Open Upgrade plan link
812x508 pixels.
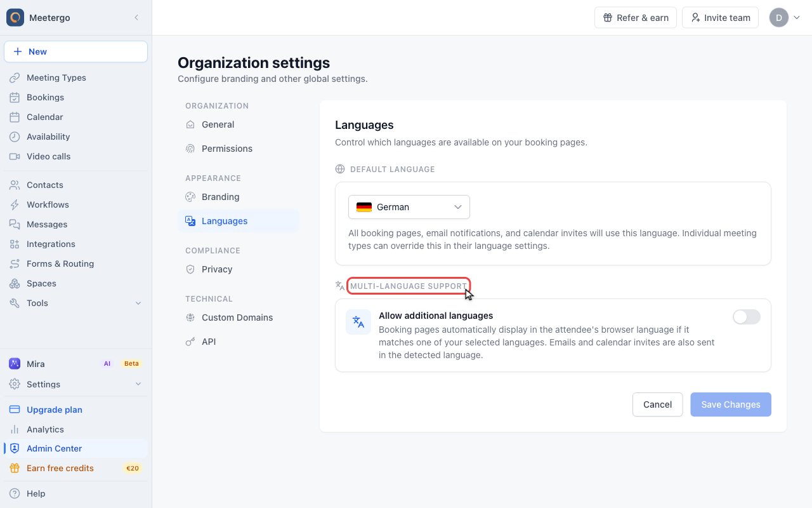75,410
